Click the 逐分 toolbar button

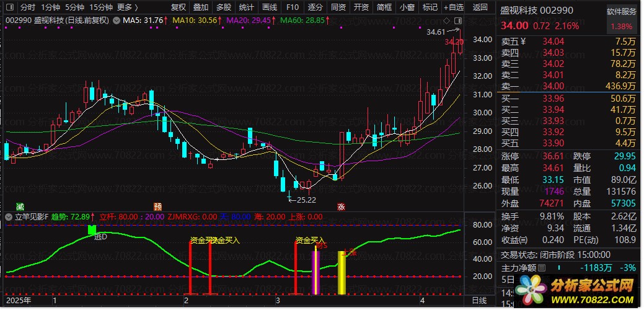pos(315,7)
